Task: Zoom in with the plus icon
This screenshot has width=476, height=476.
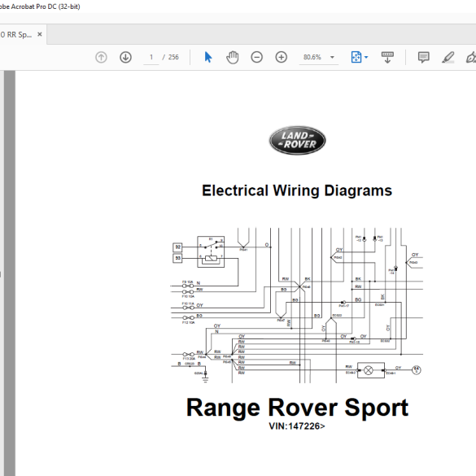Action: click(x=282, y=57)
